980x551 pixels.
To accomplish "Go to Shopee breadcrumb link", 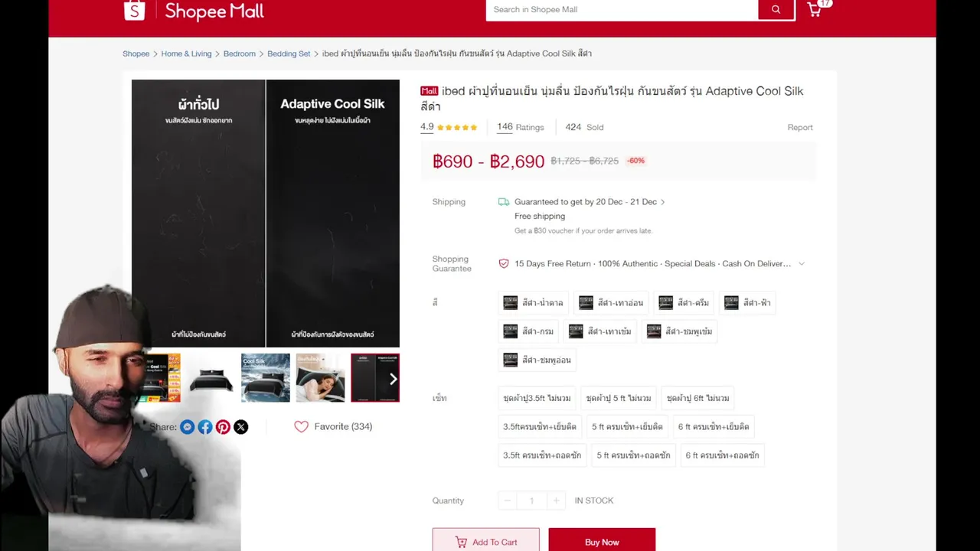I will tap(136, 54).
